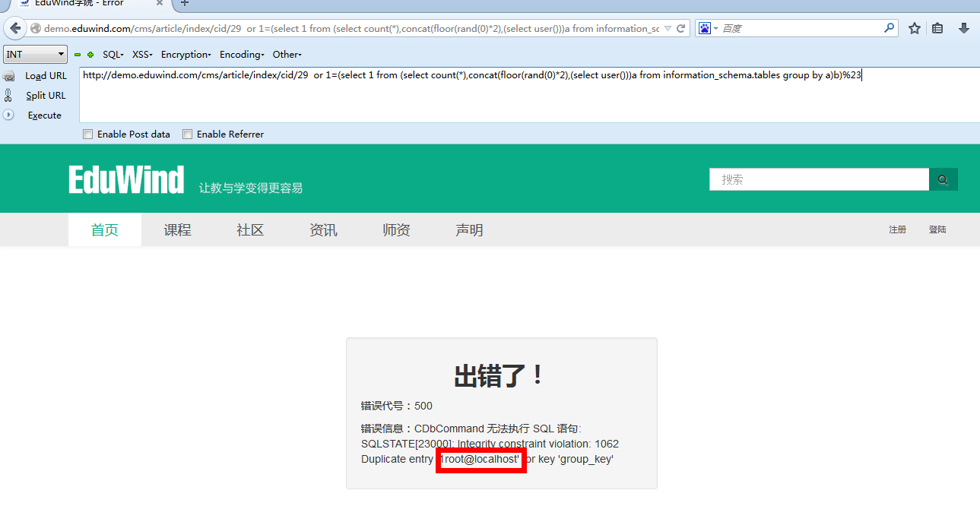Viewport: 980px width, 506px height.
Task: Click the browser address bar URL
Action: point(351,29)
